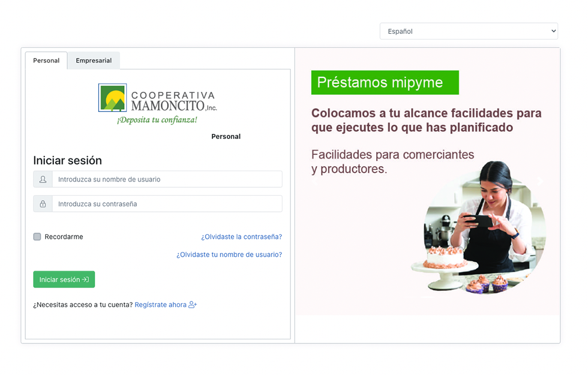Image resolution: width=588 pixels, height=375 pixels.
Task: Open the ¿Olvidaste la contraseña? link
Action: point(241,237)
